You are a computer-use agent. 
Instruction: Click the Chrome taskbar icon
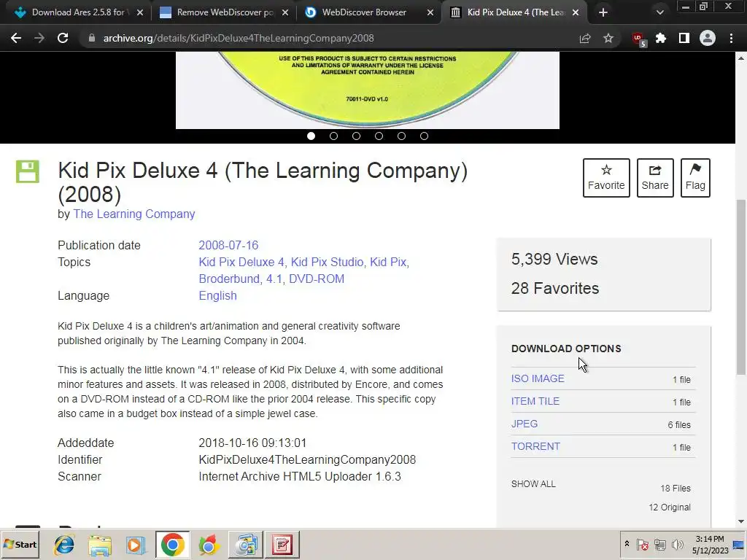point(172,544)
